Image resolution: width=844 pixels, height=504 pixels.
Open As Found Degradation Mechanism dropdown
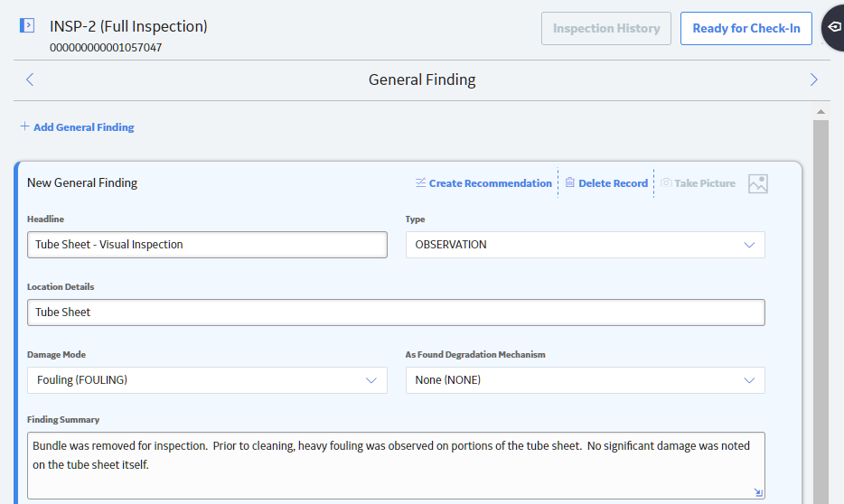(x=585, y=380)
